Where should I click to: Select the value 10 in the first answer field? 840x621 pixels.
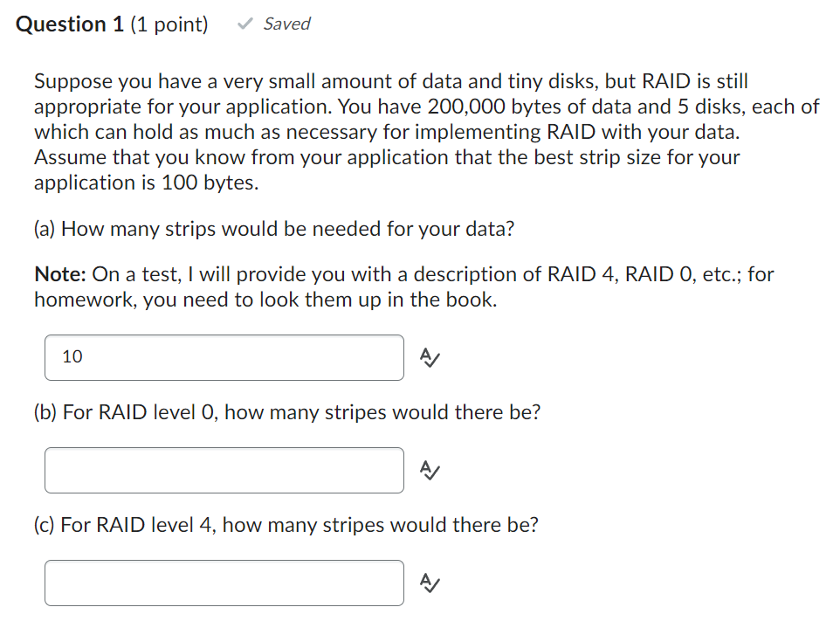coord(74,356)
